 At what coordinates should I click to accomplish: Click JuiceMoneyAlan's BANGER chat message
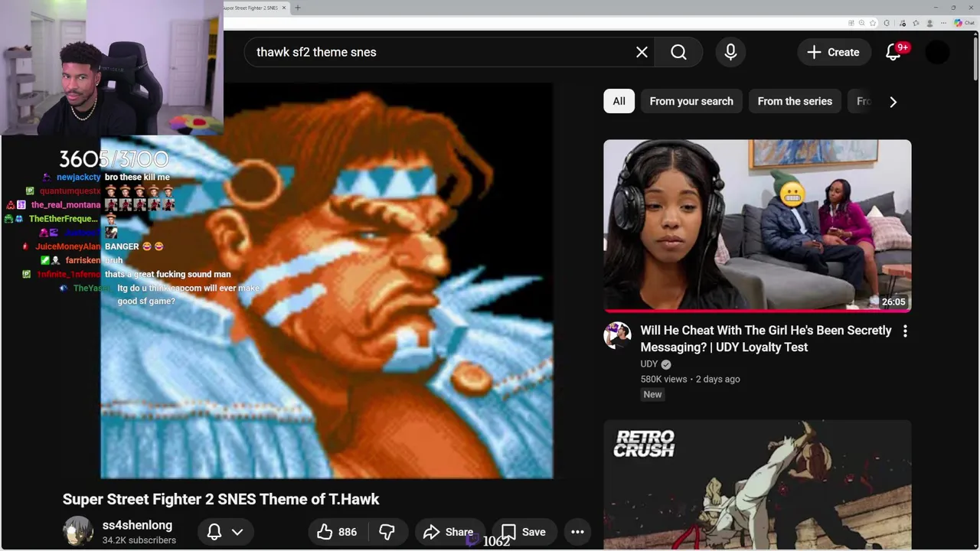click(133, 246)
